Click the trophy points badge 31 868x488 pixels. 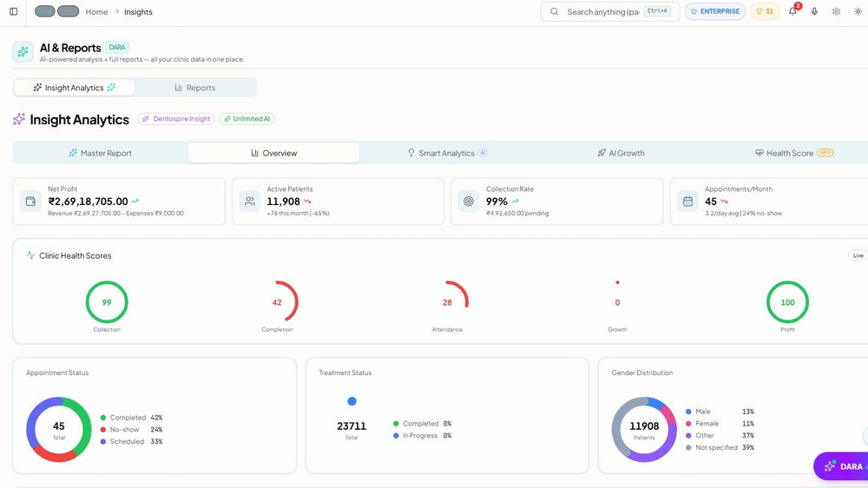tap(765, 11)
